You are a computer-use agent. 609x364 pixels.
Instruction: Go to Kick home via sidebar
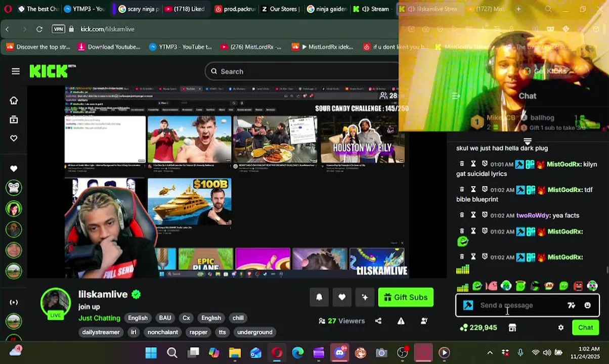14,101
